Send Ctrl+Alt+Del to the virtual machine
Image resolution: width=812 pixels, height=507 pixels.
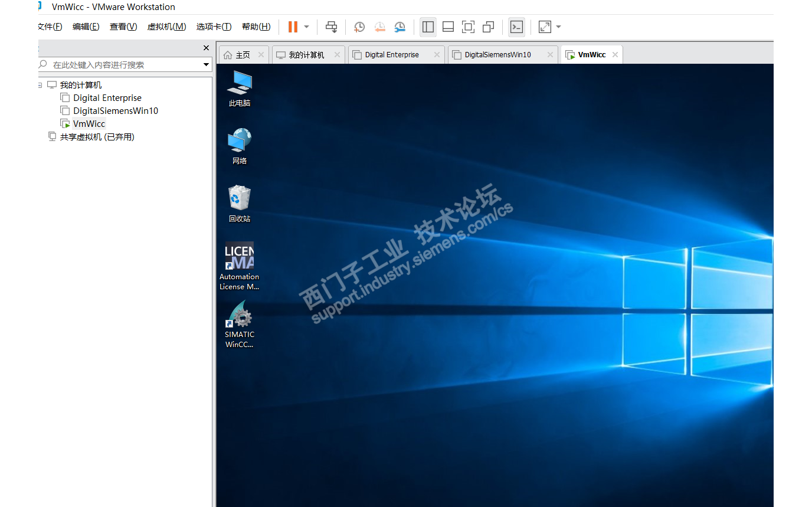(x=332, y=27)
